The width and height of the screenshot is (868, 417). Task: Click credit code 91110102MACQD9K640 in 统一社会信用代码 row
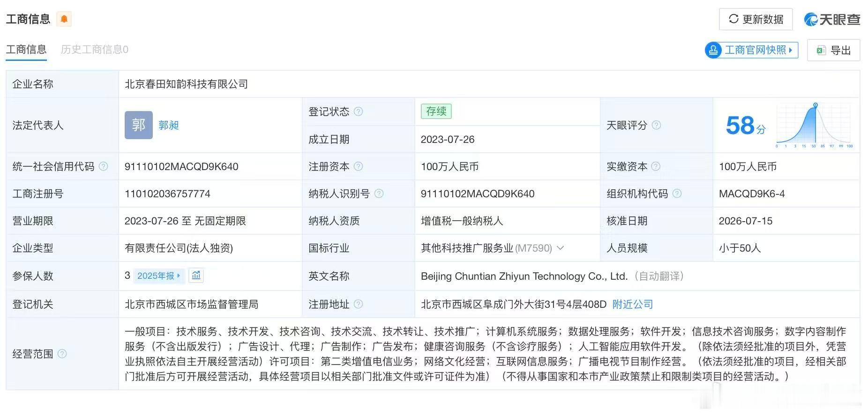coord(181,166)
